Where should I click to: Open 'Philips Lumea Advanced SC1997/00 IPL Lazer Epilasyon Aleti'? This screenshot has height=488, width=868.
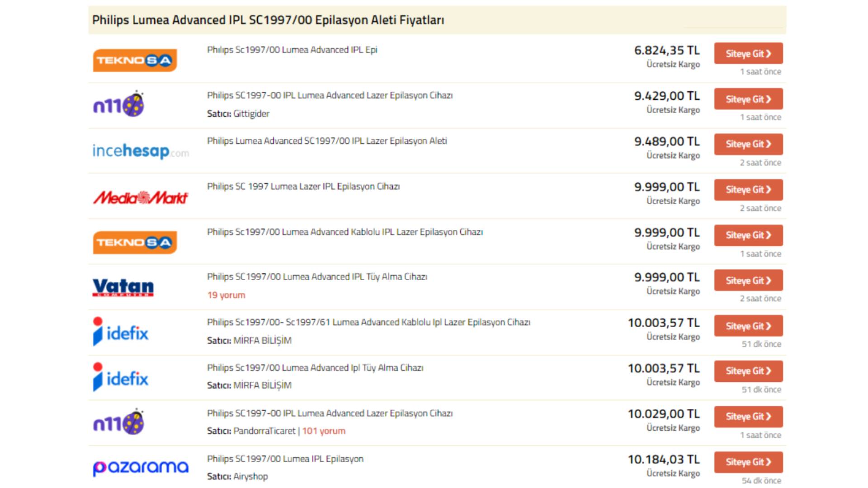click(x=327, y=141)
